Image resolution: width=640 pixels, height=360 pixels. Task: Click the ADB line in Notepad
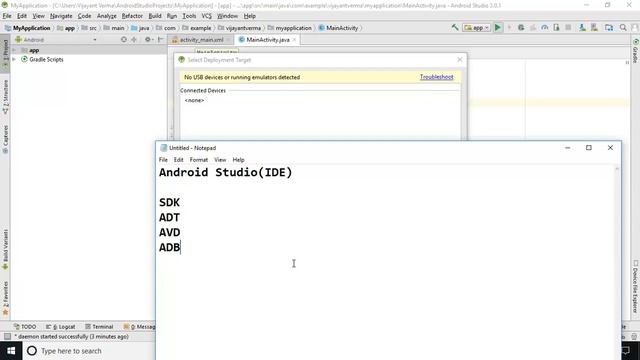169,247
